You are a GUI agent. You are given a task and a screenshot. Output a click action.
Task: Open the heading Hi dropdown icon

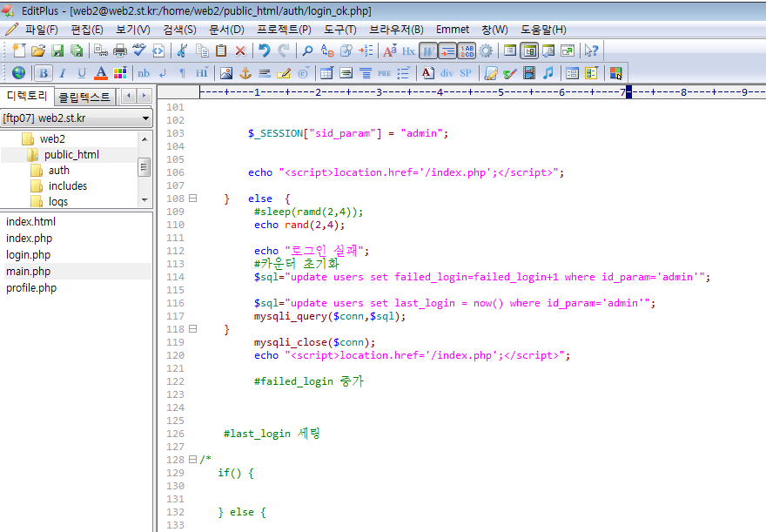202,73
